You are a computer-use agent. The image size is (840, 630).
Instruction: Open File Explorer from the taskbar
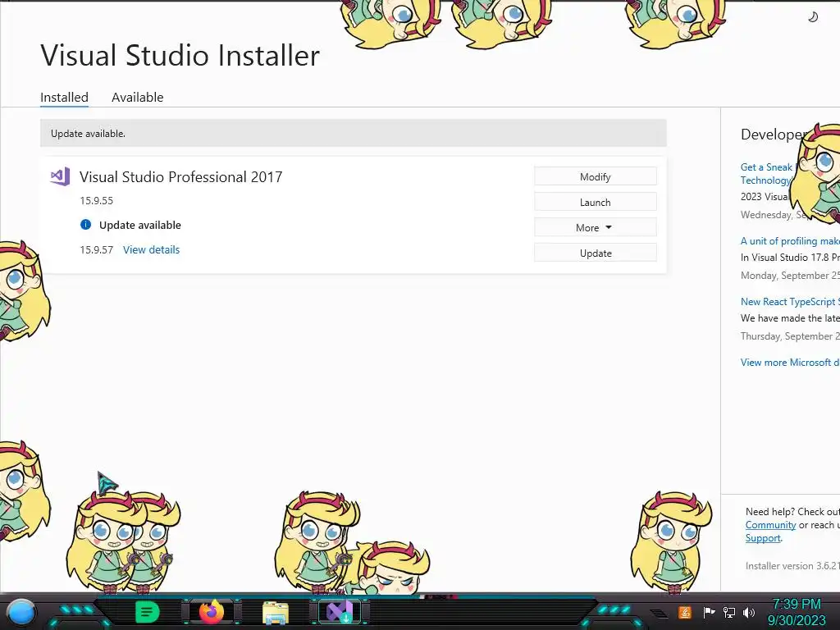click(x=276, y=612)
